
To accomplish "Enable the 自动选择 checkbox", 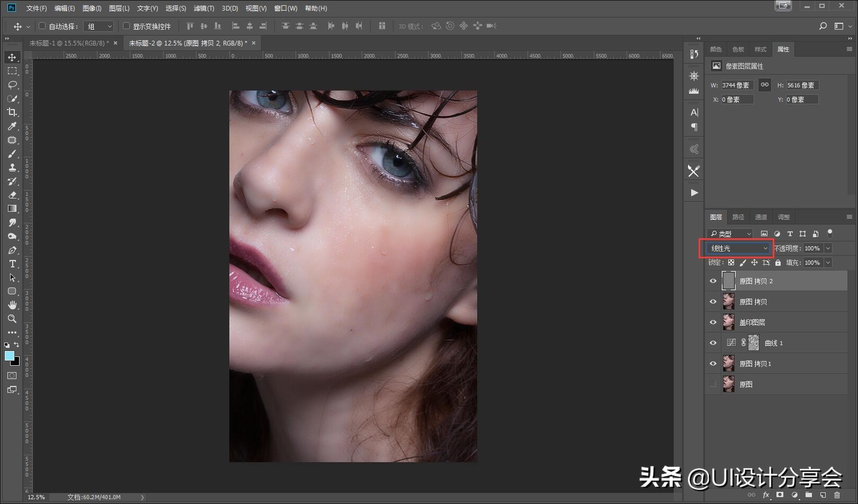I will point(42,26).
